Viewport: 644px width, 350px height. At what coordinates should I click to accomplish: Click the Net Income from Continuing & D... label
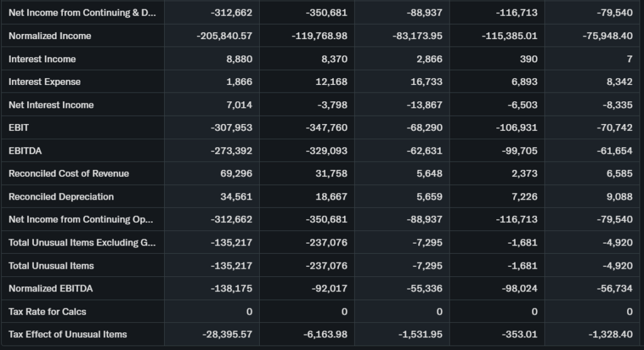[82, 13]
